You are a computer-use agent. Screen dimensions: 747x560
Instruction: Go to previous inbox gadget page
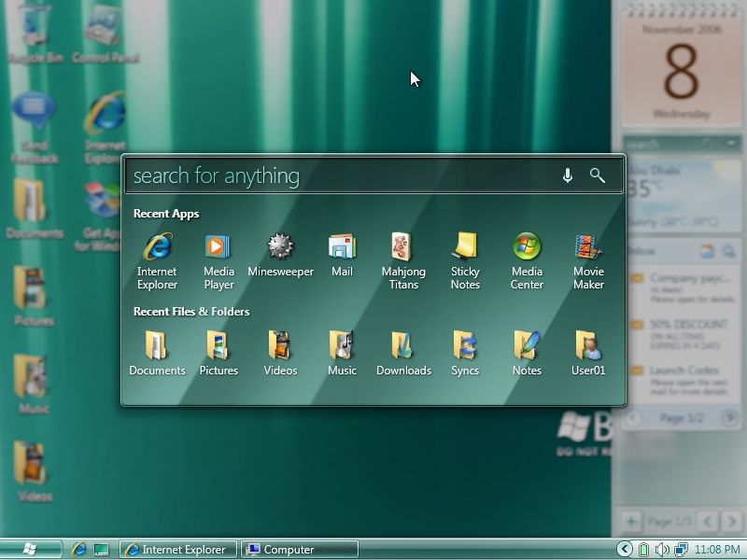click(x=633, y=418)
